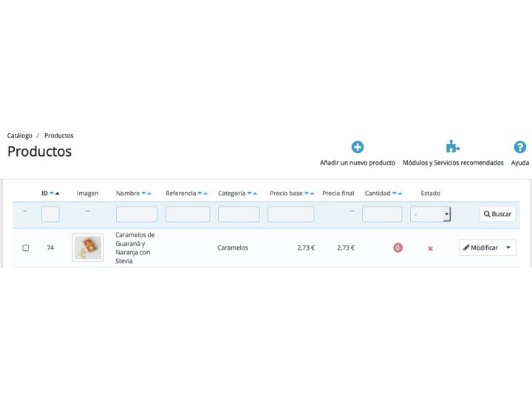
Task: Click the Precio final column header
Action: coord(338,193)
